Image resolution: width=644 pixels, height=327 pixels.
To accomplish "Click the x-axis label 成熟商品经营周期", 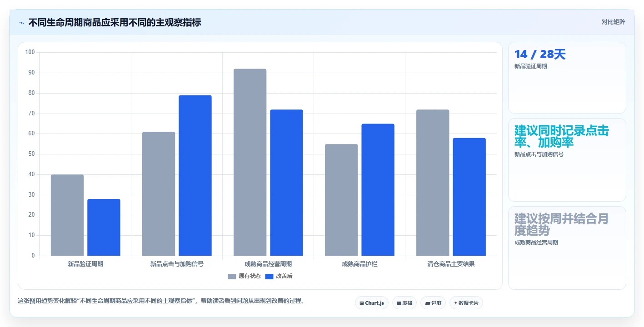I will [268, 264].
